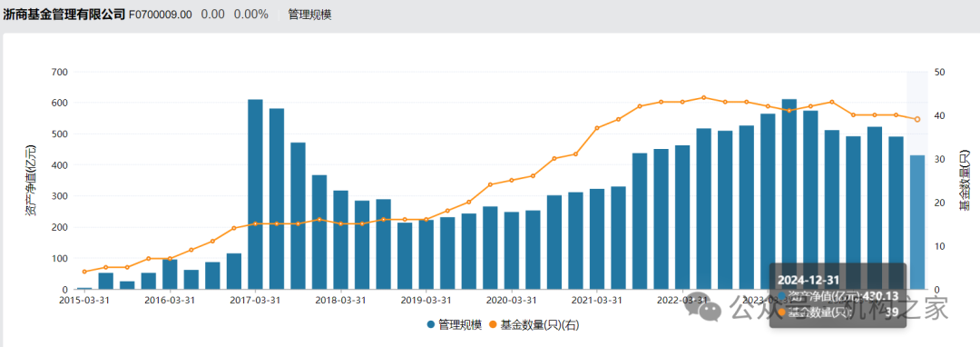Click the 2018-03-31 x-axis label
980x347 pixels.
340,300
